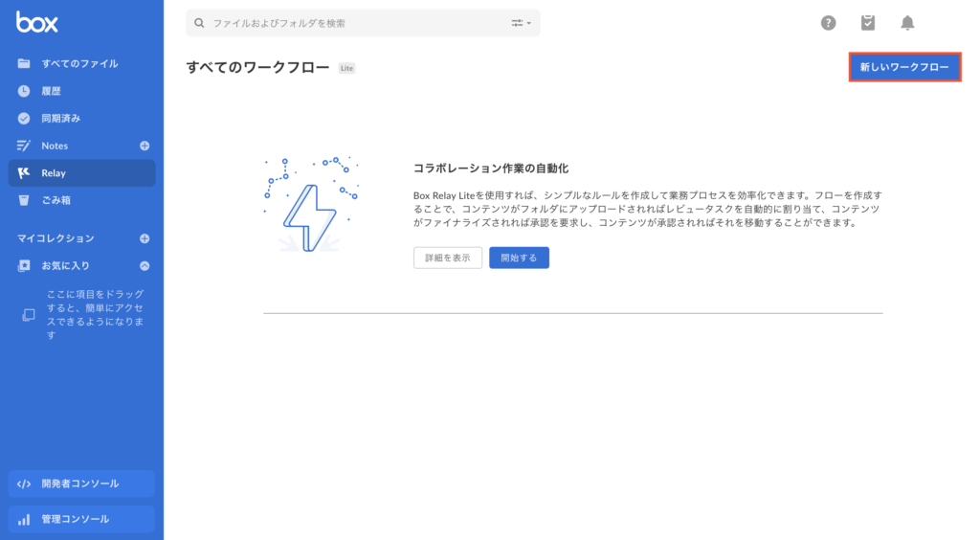Add a new note with plus icon
This screenshot has height=540, width=980.
click(145, 146)
